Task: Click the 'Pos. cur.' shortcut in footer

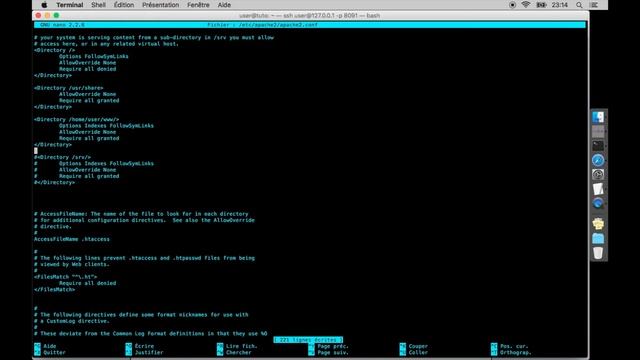Action: 510,346
